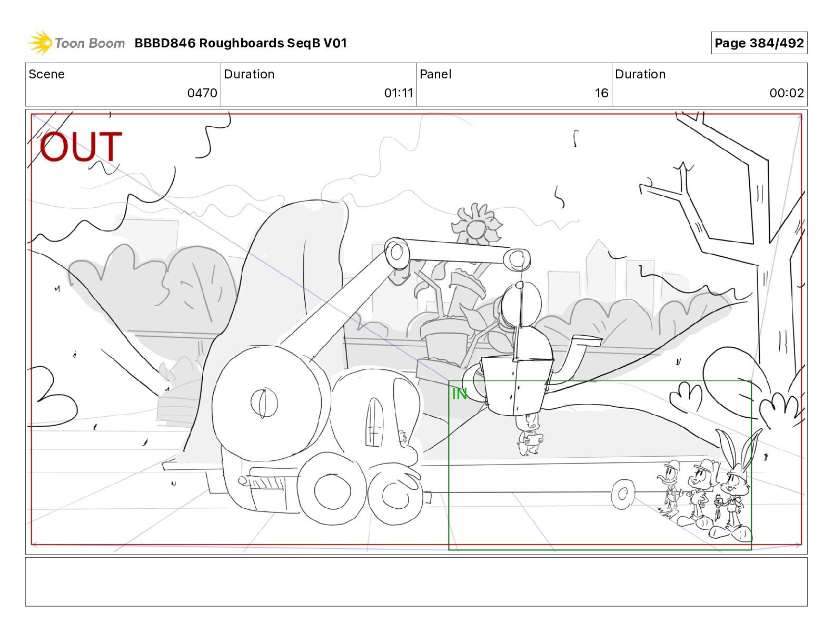Click the storyboard panel drawing thumbnail
834x644 pixels.
click(416, 331)
